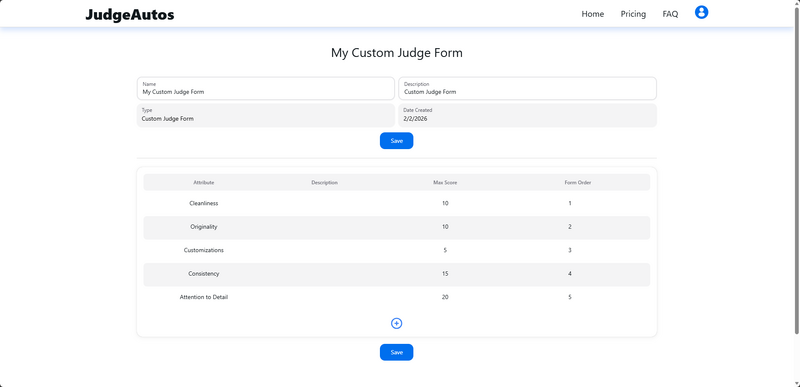Edit the Description input field
Screen dimensions: 800x387
pos(528,88)
